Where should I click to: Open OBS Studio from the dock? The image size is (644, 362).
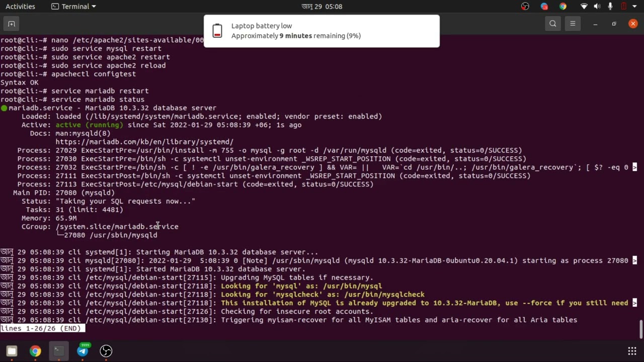(106, 351)
